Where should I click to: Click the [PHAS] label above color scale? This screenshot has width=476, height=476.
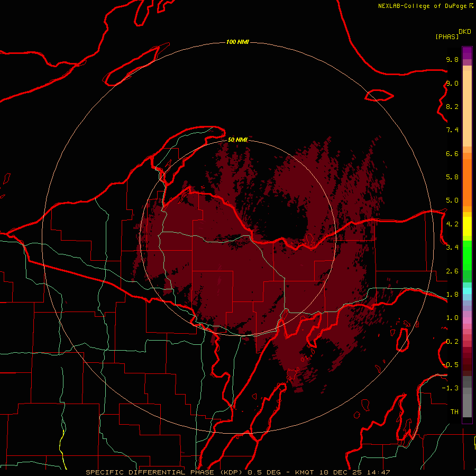(x=447, y=36)
